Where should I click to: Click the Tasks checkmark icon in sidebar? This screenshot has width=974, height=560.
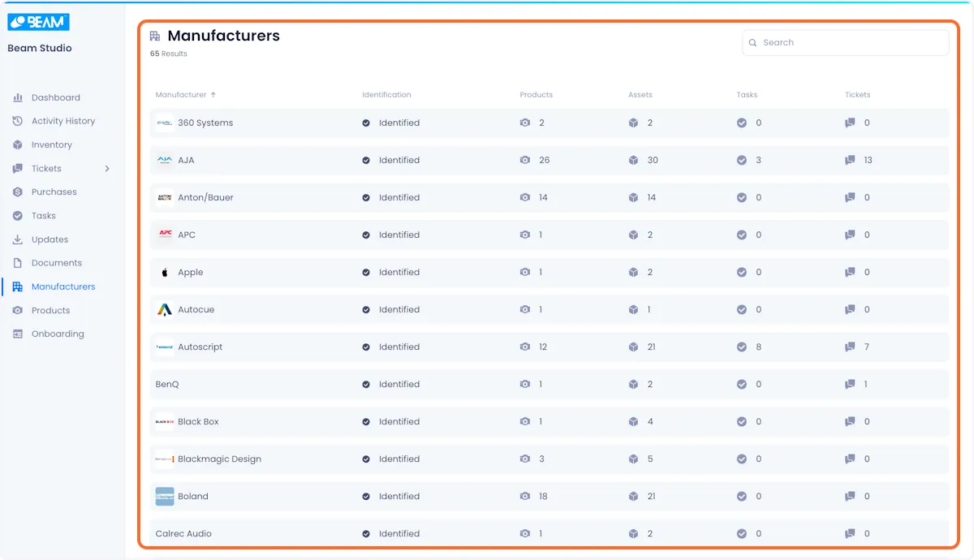(18, 216)
